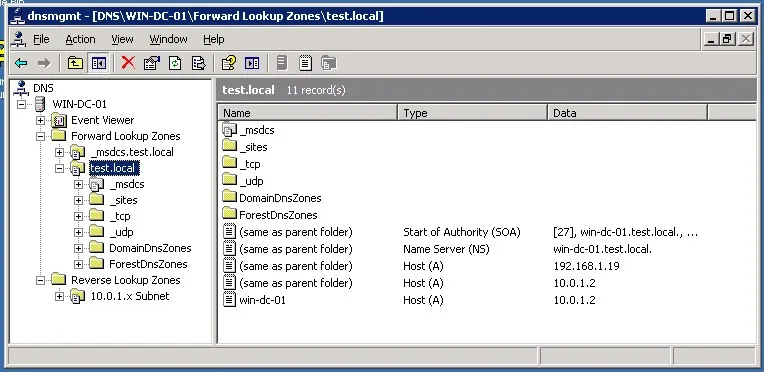
Task: Select _sites folder in record list
Action: tap(245, 147)
